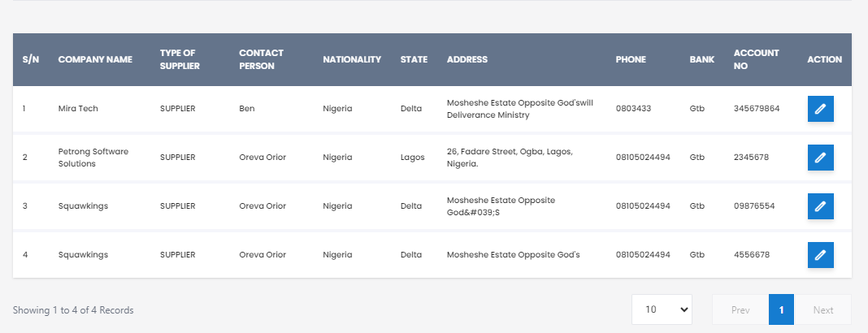This screenshot has width=868, height=333.
Task: Click the Type of Supplier column header
Action: click(x=180, y=60)
